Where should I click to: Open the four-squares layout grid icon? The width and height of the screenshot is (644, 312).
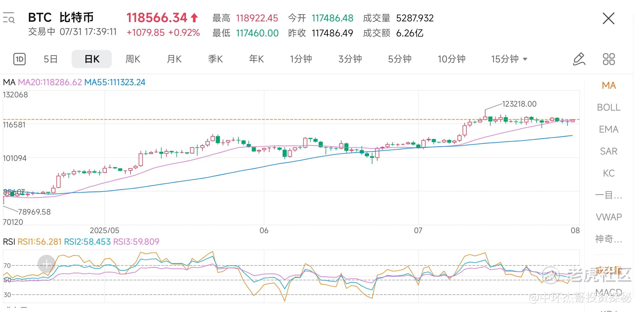(608, 59)
